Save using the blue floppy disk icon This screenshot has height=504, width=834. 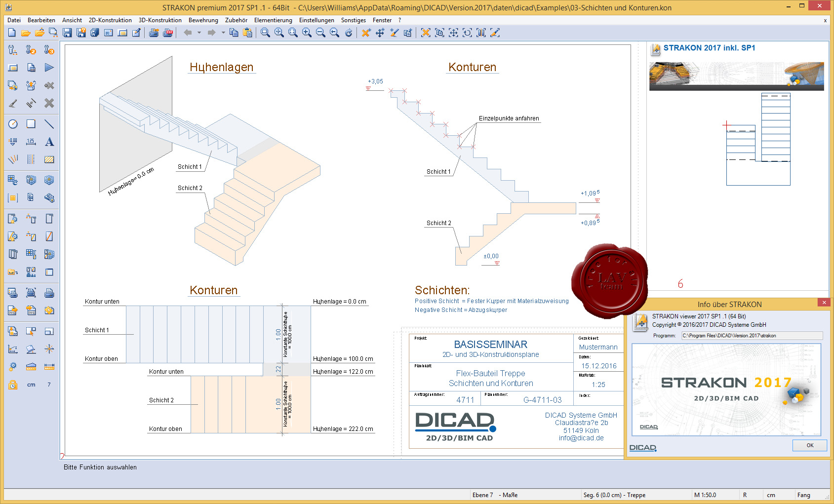67,33
